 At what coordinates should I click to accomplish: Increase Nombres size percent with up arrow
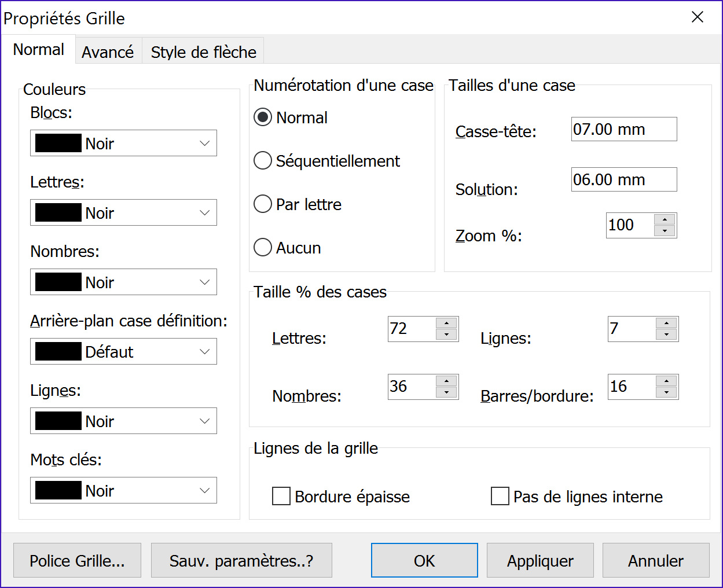point(446,381)
